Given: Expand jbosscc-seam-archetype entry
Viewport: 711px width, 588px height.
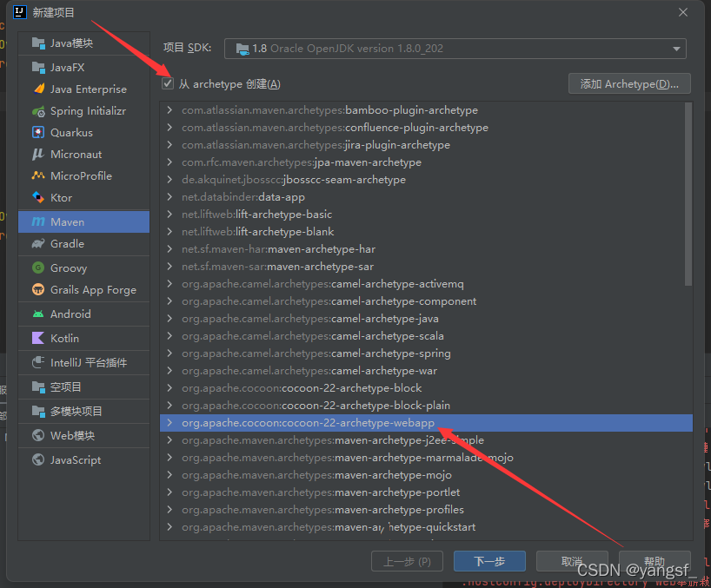Looking at the screenshot, I should click(x=169, y=180).
